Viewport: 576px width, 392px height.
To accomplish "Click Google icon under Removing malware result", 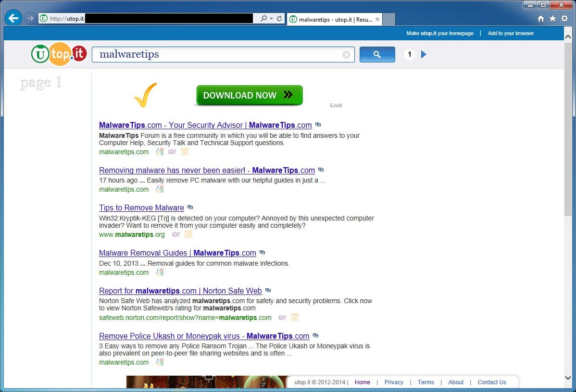I will pos(160,189).
